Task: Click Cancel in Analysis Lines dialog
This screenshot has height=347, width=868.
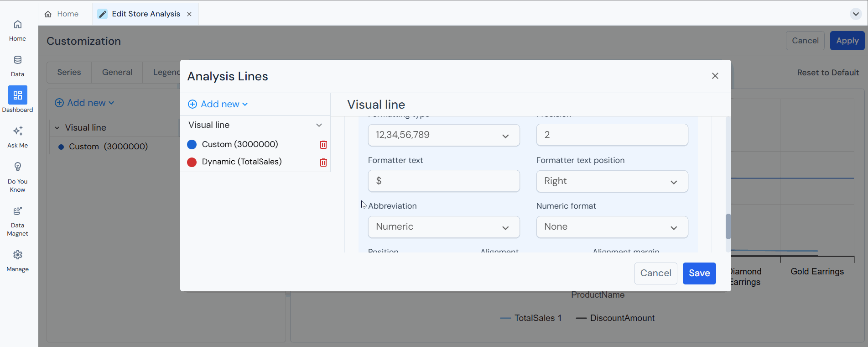Action: pyautogui.click(x=655, y=273)
